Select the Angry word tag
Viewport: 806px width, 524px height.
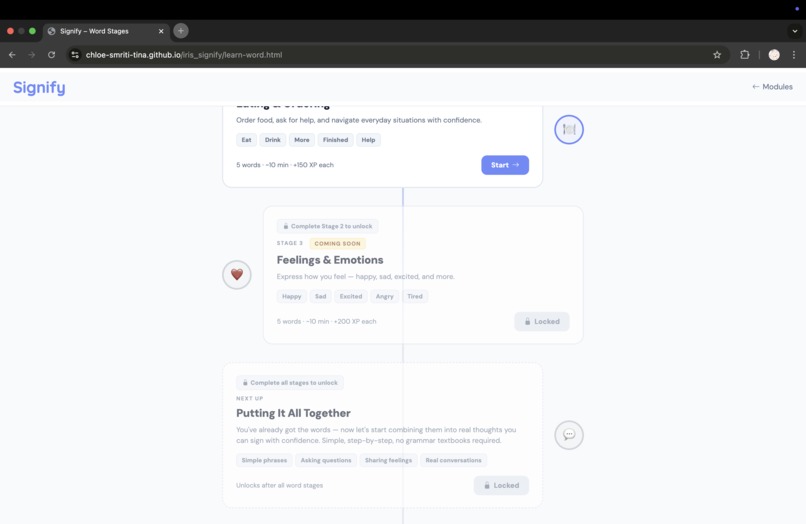point(384,296)
